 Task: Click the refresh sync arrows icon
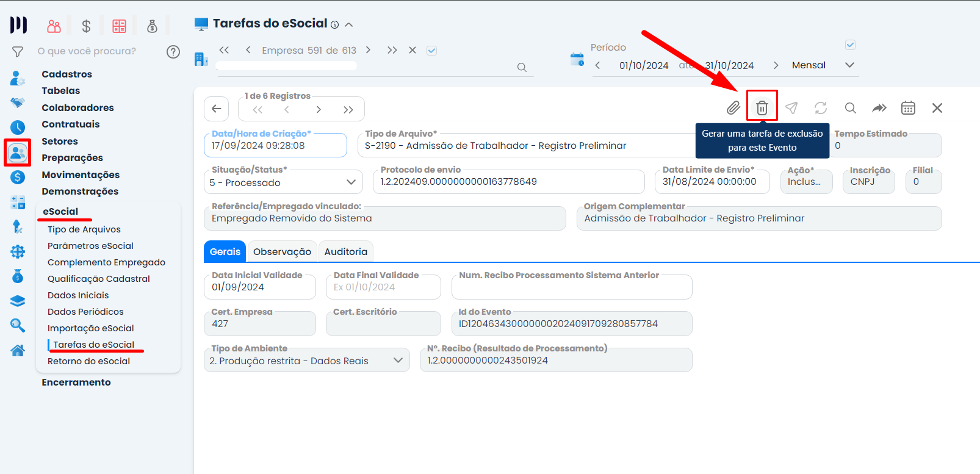click(821, 108)
